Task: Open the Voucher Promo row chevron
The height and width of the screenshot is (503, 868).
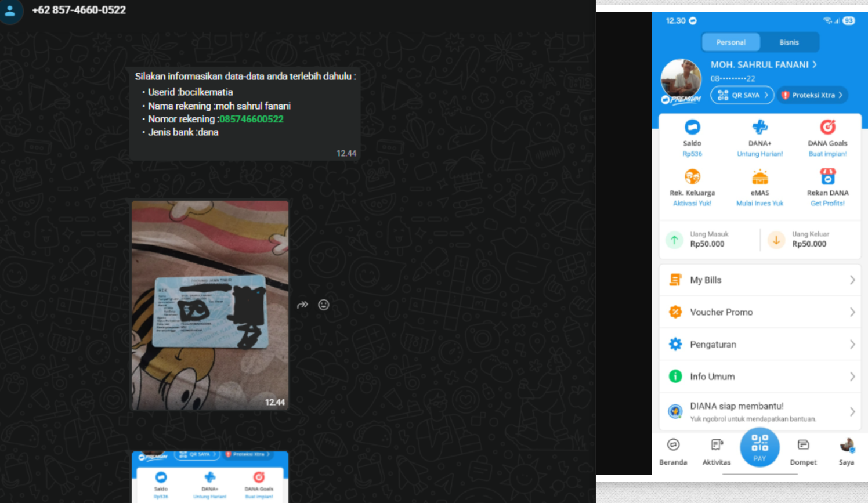Action: click(x=852, y=312)
